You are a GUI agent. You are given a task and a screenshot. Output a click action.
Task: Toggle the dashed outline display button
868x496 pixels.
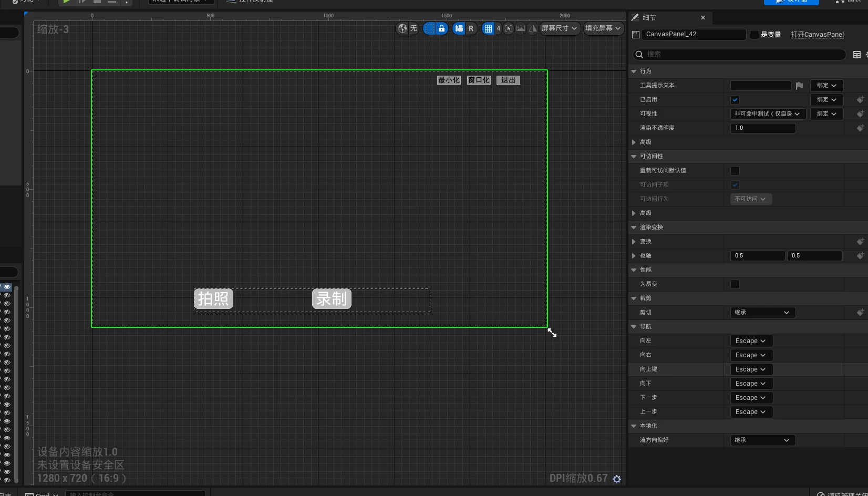point(429,28)
